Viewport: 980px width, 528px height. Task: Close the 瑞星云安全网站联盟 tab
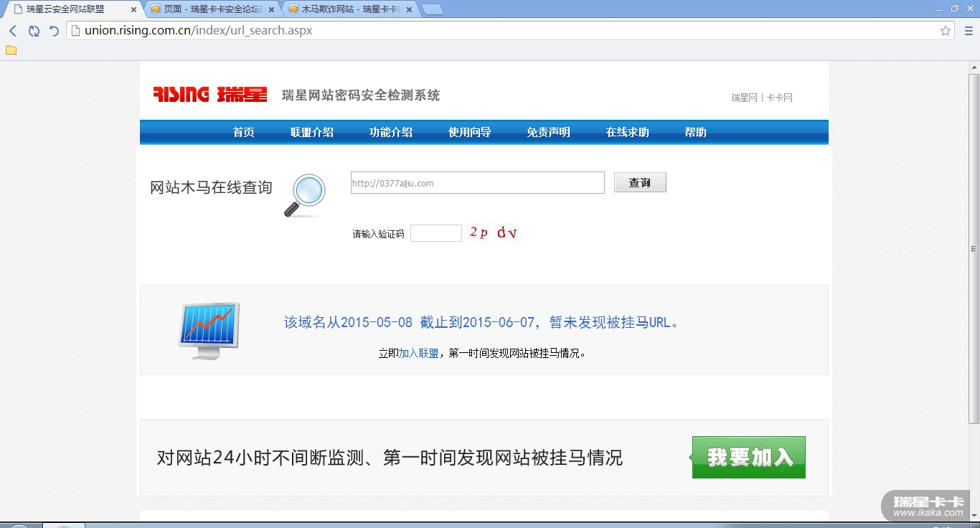[133, 9]
